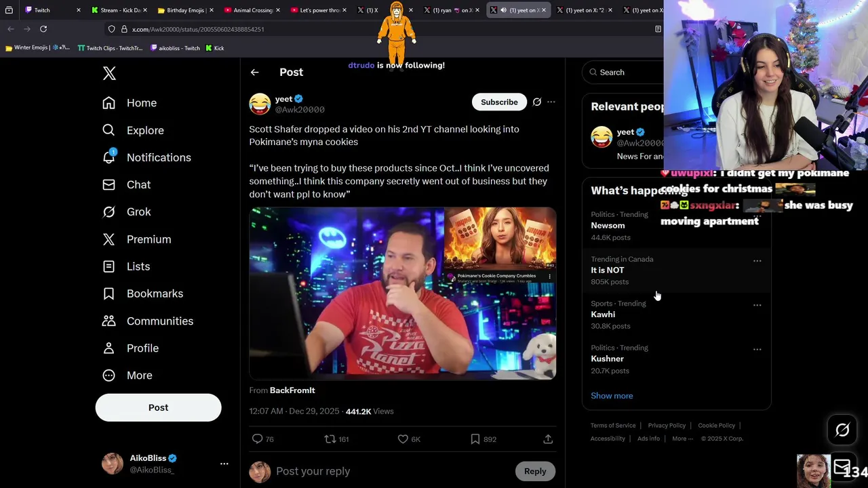This screenshot has width=868, height=488.
Task: Click the share upload icon
Action: tap(548, 439)
